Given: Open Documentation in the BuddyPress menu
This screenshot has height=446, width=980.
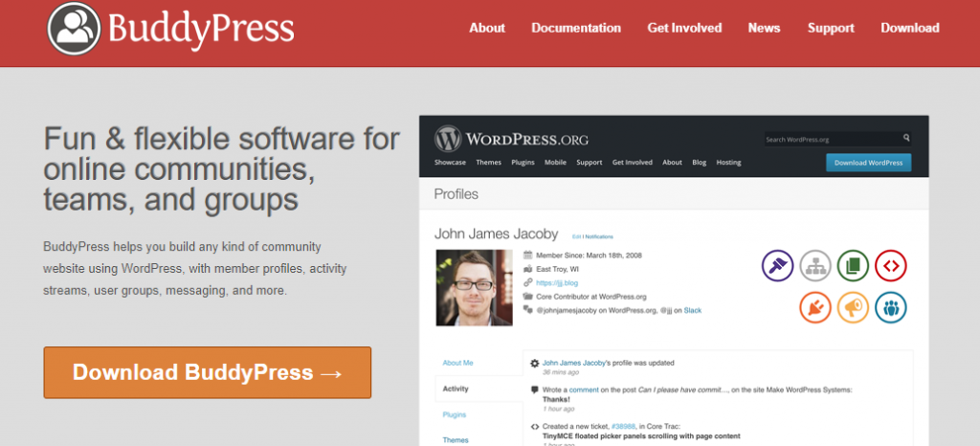Looking at the screenshot, I should (576, 28).
